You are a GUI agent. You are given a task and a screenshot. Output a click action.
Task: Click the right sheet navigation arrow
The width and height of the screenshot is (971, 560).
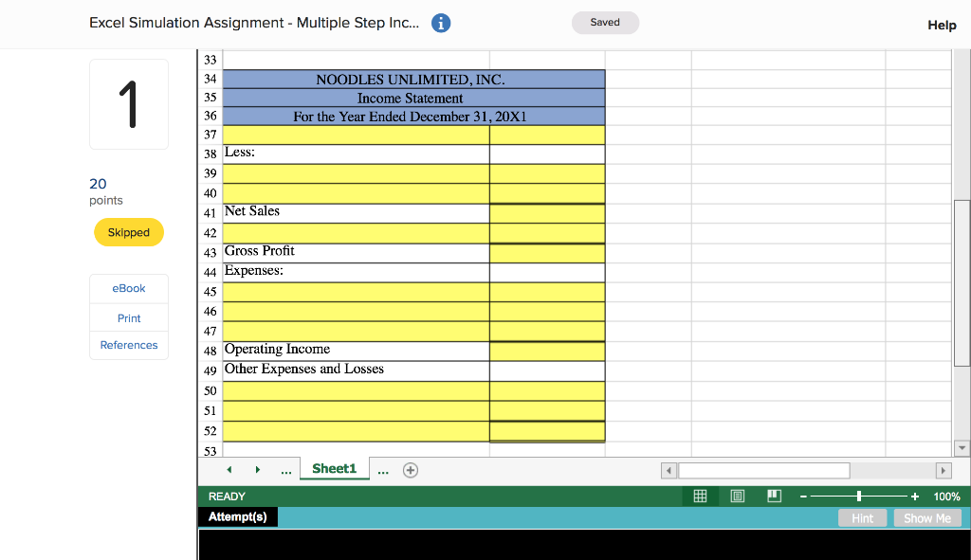point(257,469)
